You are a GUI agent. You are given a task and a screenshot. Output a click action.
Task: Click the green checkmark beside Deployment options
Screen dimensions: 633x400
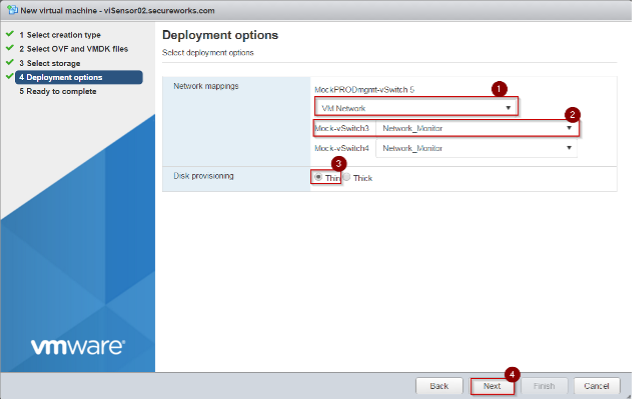[10, 76]
